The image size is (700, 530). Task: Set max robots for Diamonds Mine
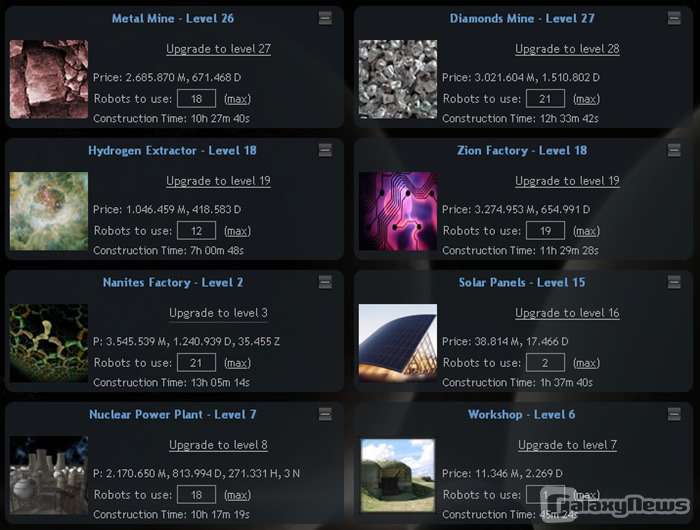point(587,99)
